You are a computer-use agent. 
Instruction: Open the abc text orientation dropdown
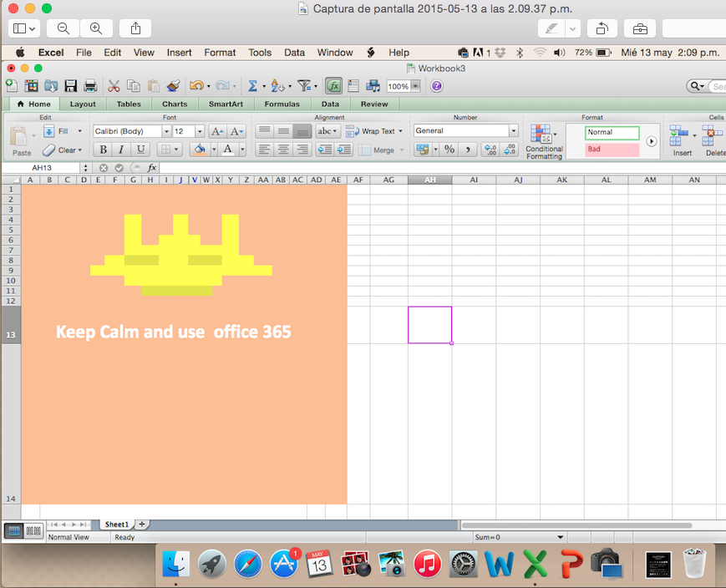pyautogui.click(x=327, y=131)
